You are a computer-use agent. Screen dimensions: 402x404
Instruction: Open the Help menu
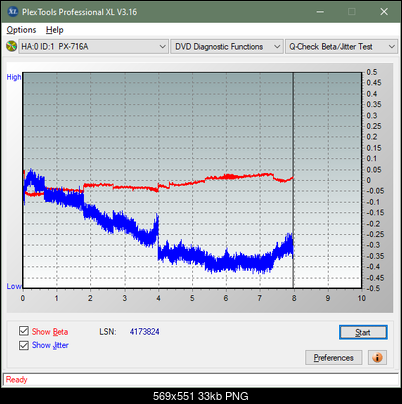[x=55, y=30]
